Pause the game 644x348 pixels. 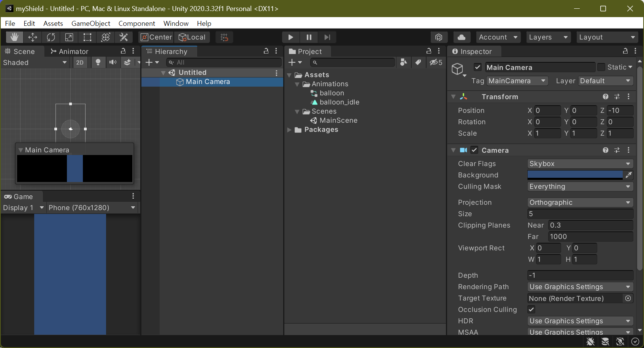(x=309, y=37)
